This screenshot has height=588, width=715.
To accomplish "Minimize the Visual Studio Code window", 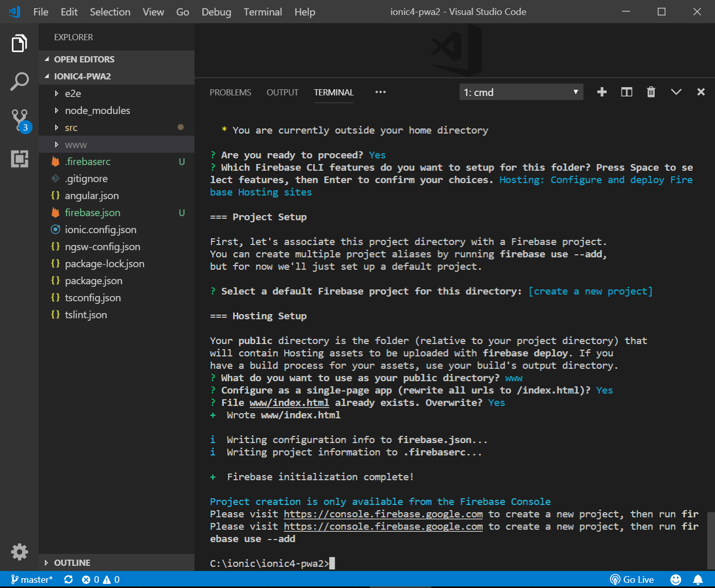I will click(626, 11).
